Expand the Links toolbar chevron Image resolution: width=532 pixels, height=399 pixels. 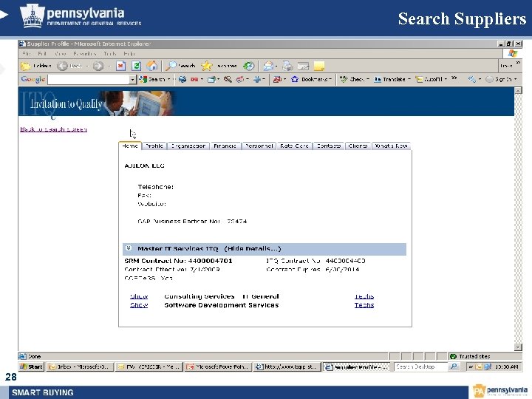point(518,63)
